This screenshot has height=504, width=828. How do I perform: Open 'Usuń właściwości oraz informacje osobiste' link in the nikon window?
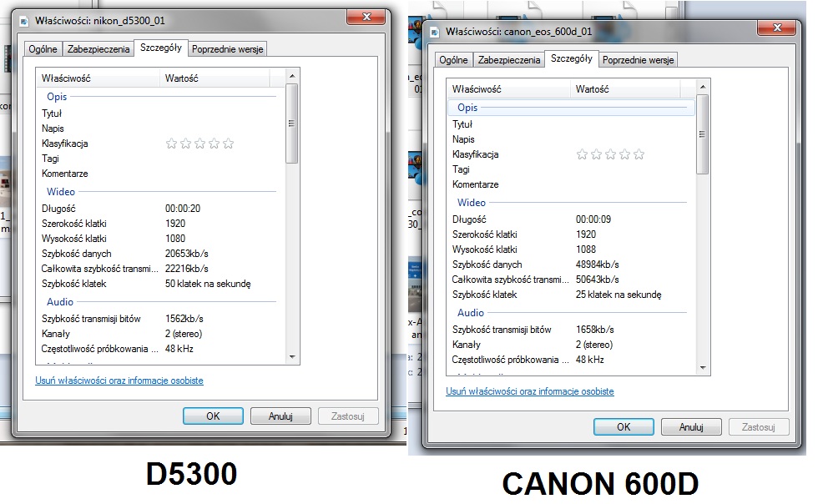(119, 381)
